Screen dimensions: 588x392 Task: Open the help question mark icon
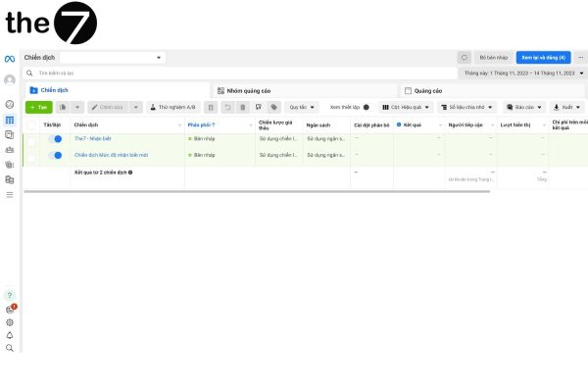coord(10,295)
